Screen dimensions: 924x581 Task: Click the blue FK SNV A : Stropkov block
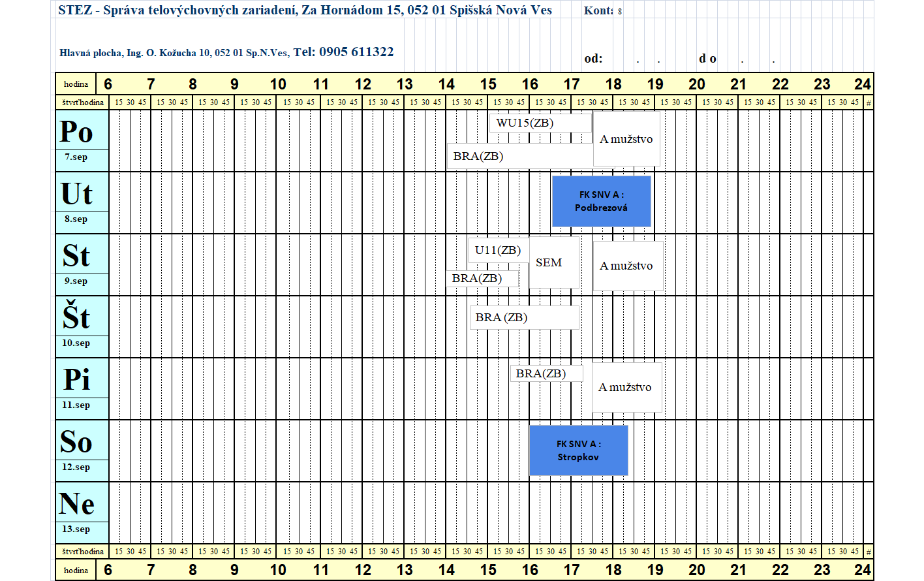pyautogui.click(x=578, y=450)
